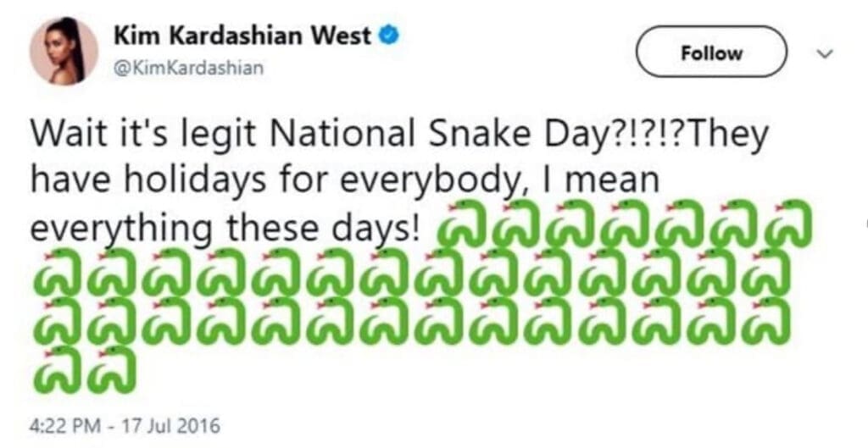Select the rightmost snake in the first full snake row

[x=766, y=274]
